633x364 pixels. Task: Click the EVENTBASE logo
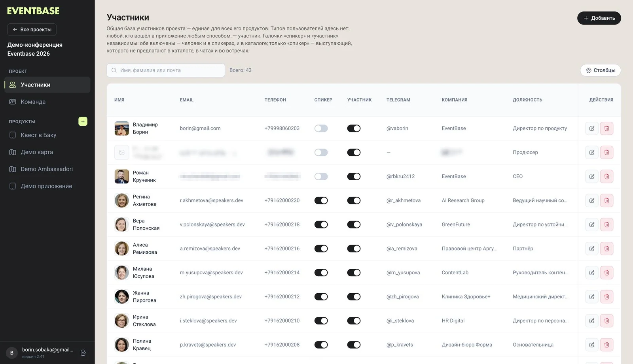33,11
